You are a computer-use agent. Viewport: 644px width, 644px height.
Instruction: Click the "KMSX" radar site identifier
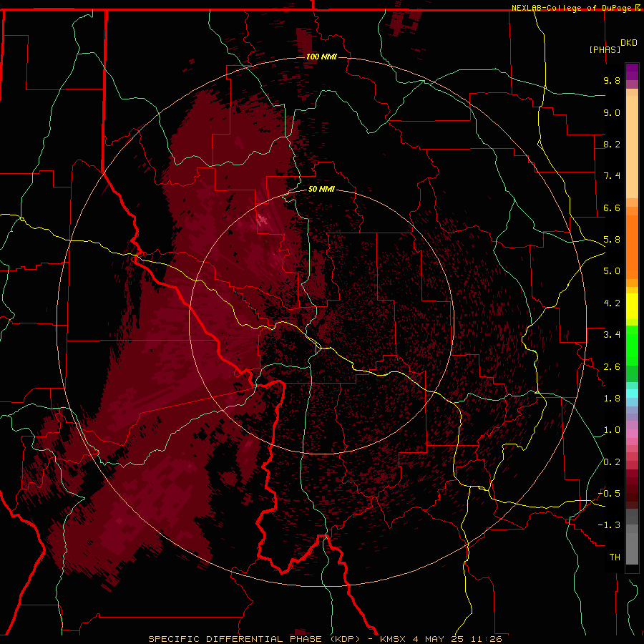click(393, 639)
